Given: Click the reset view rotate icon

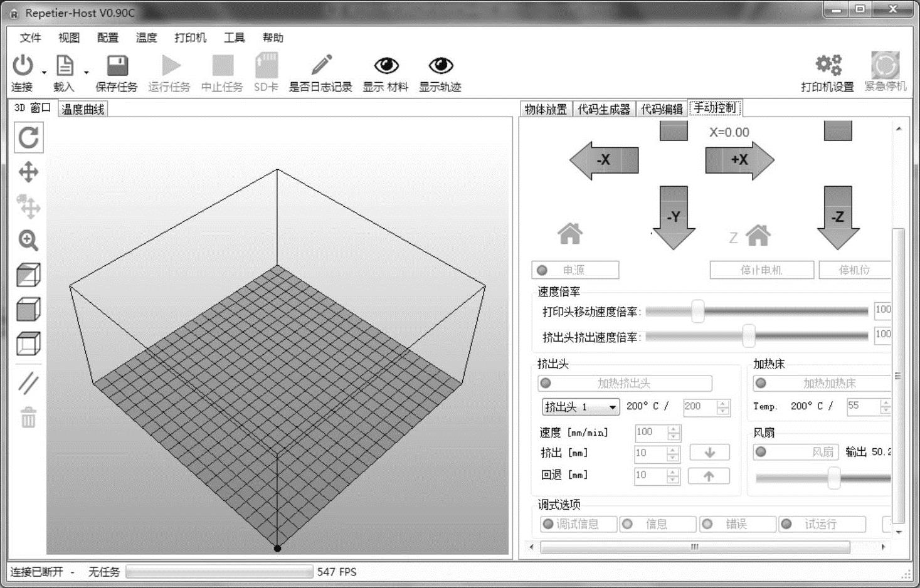Looking at the screenshot, I should [29, 138].
